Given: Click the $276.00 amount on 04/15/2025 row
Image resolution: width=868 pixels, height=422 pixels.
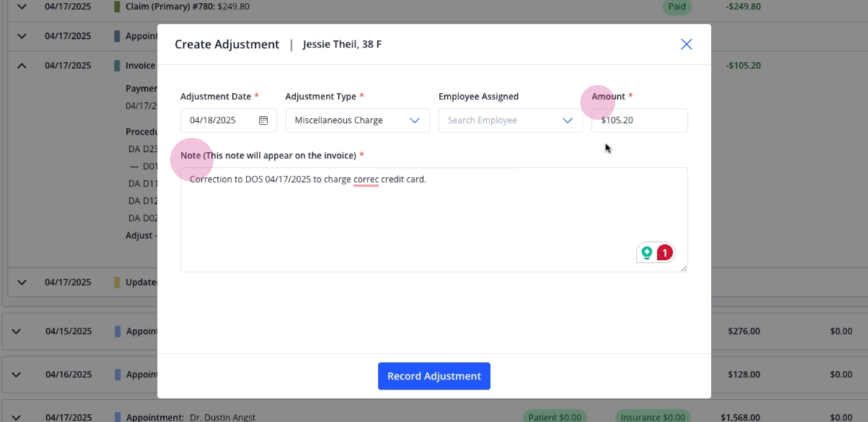Looking at the screenshot, I should tap(744, 331).
